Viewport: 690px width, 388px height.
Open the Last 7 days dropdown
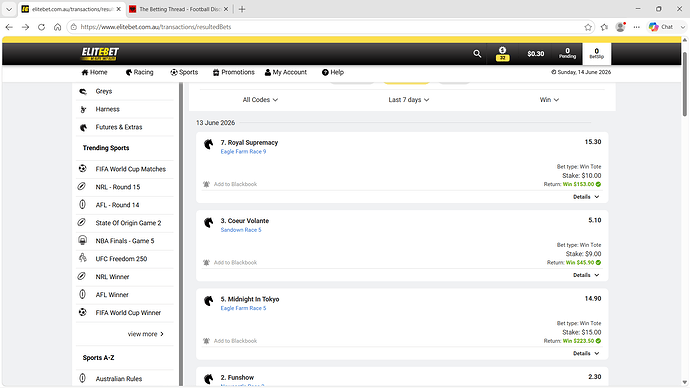(x=408, y=100)
